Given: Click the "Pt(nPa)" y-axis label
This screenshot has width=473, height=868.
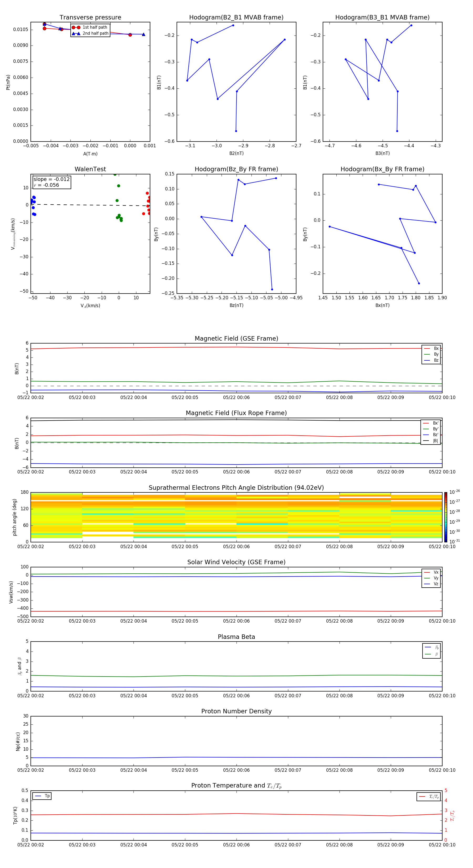Looking at the screenshot, I should [x=8, y=82].
